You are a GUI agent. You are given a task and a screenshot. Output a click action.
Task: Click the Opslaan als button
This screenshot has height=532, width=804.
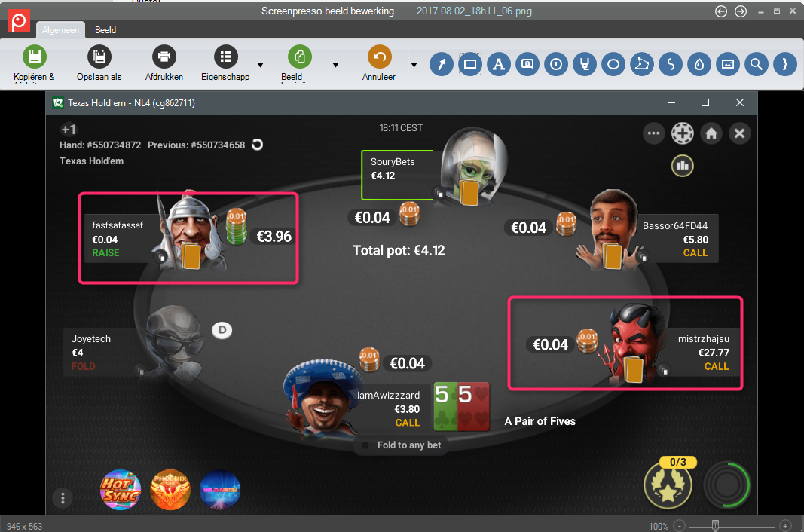(x=99, y=63)
